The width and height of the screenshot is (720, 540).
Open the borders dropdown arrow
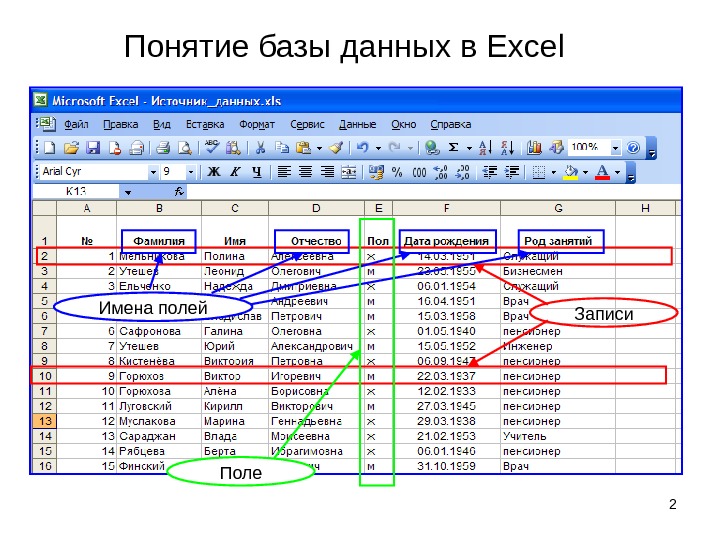[554, 173]
